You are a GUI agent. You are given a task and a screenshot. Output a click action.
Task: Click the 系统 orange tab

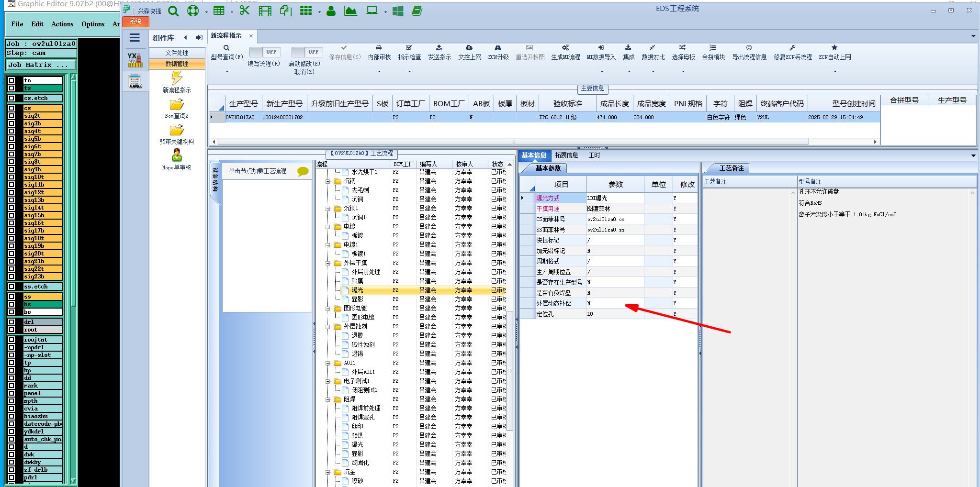tap(136, 22)
